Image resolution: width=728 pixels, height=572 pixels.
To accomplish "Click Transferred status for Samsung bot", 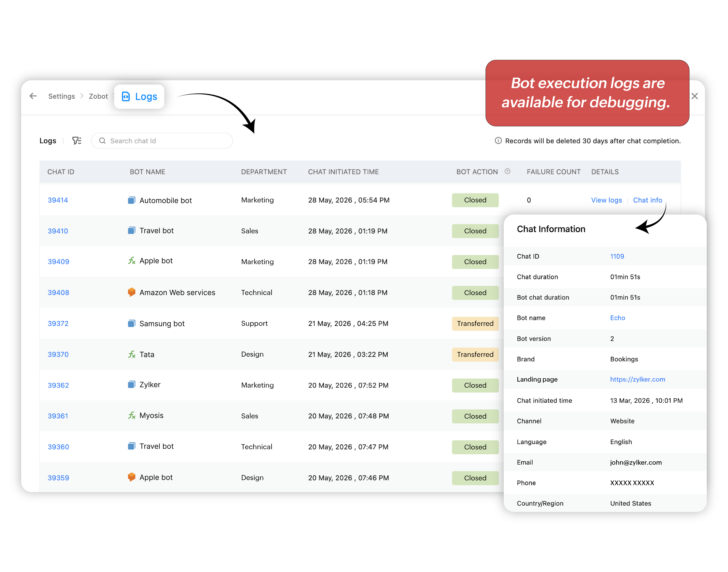I will point(475,324).
